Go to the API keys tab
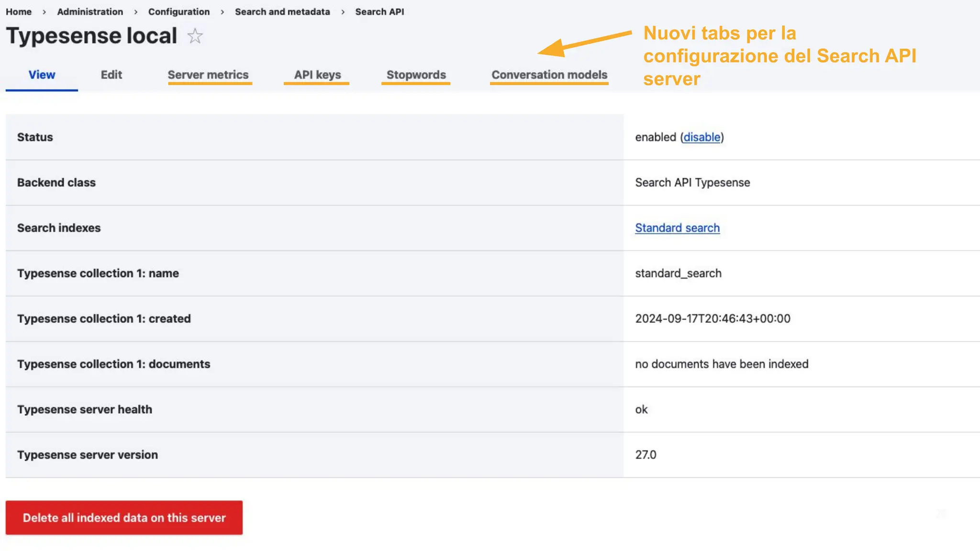The width and height of the screenshot is (980, 551). pos(317,75)
